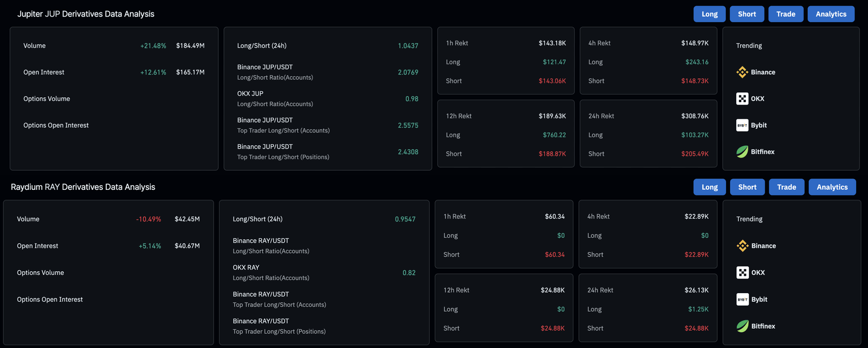Click the Bybit logo in Raydium Trending
This screenshot has width=868, height=348.
click(743, 299)
